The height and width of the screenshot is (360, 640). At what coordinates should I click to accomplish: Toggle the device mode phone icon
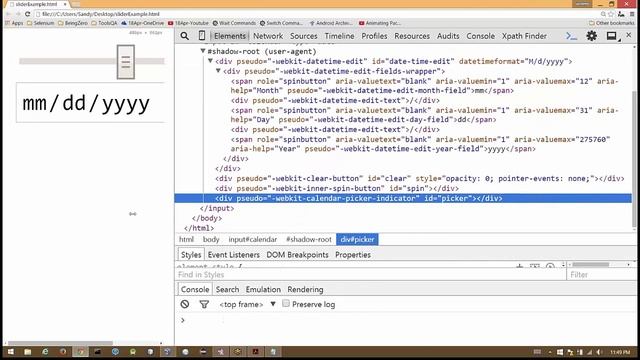click(202, 36)
